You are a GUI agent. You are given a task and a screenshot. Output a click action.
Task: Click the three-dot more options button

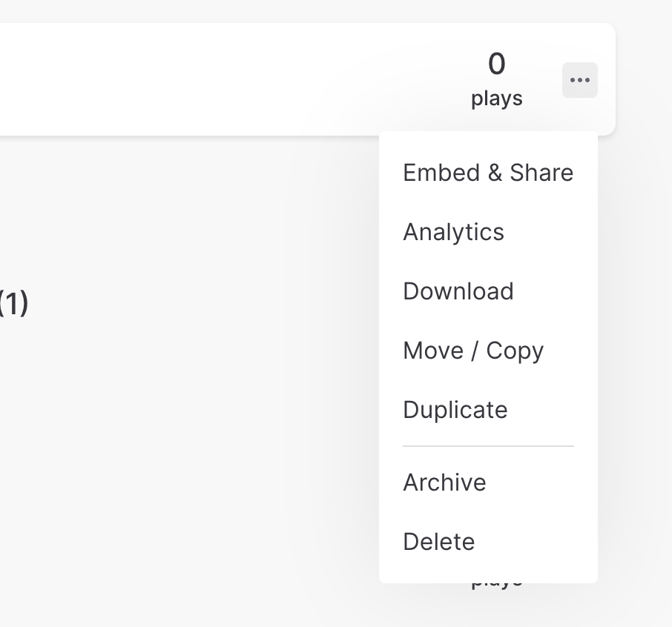coord(580,80)
